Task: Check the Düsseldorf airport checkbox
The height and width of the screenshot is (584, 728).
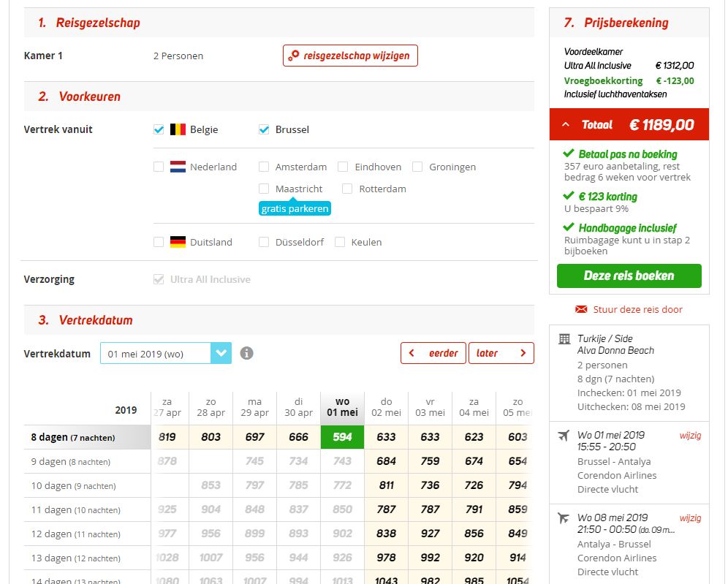Action: [264, 242]
